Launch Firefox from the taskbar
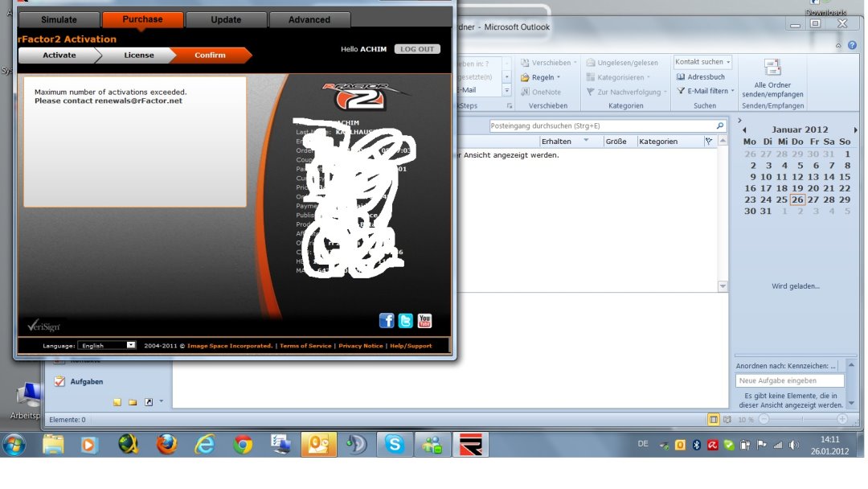 tap(167, 444)
